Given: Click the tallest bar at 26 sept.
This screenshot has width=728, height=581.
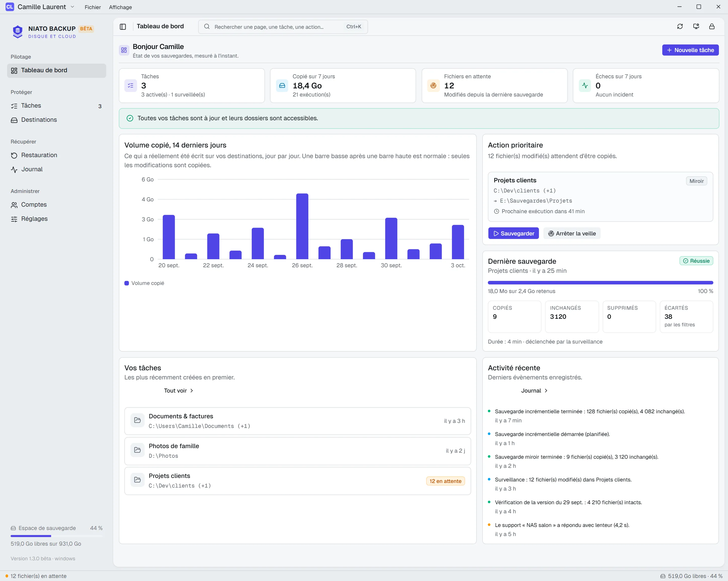Looking at the screenshot, I should 302,226.
